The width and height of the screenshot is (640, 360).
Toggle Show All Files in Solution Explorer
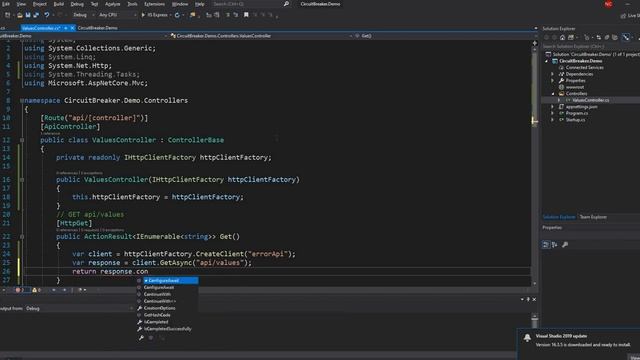[615, 38]
